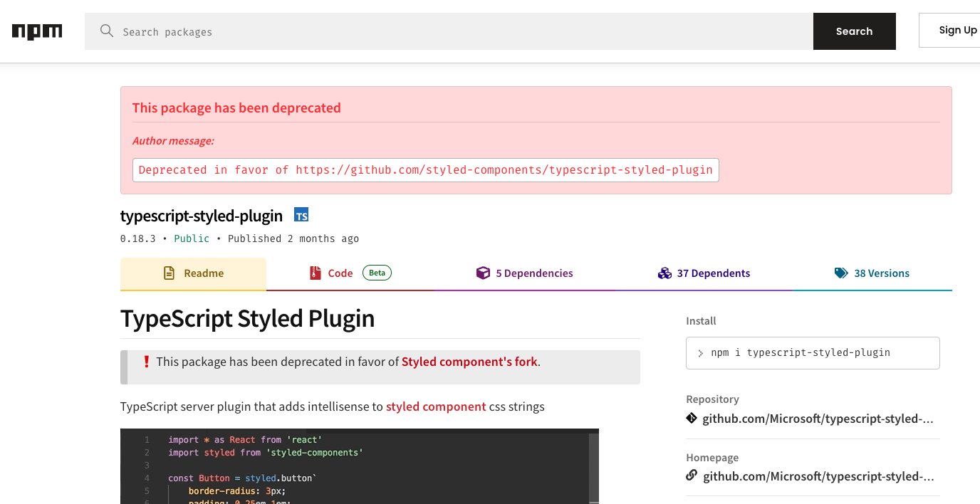Click the Public label
Image resolution: width=980 pixels, height=504 pixels.
click(x=192, y=238)
